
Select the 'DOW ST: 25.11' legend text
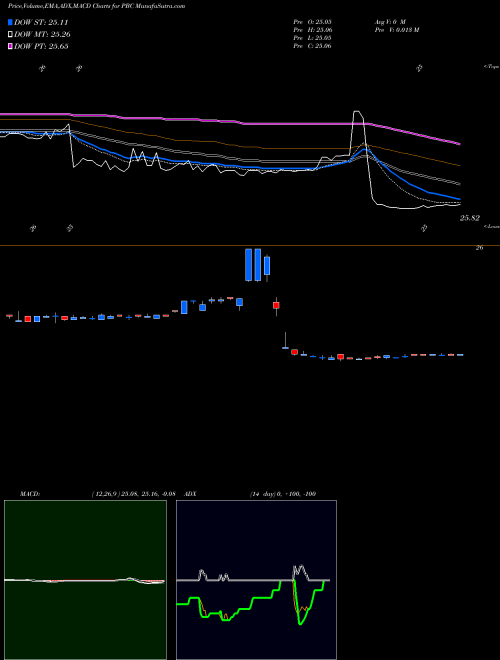(x=41, y=22)
